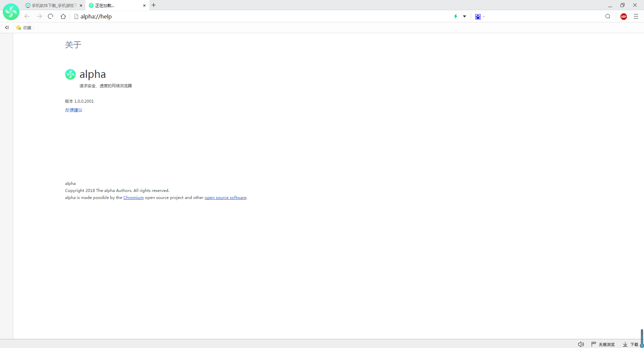Open the ABP adblock extension icon
Viewport: 644px width, 348px height.
point(624,17)
